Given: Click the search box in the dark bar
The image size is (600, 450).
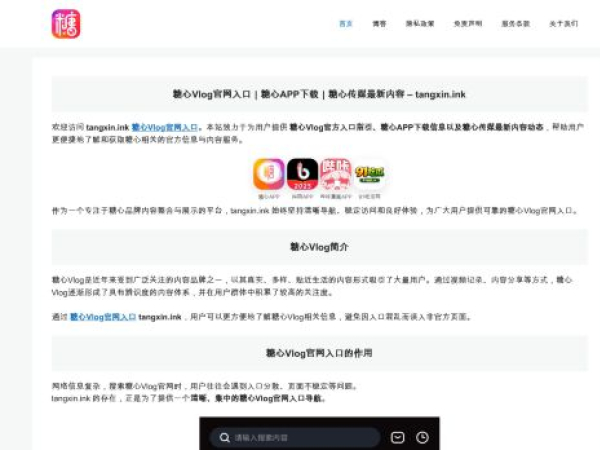Looking at the screenshot, I should pyautogui.click(x=295, y=437).
